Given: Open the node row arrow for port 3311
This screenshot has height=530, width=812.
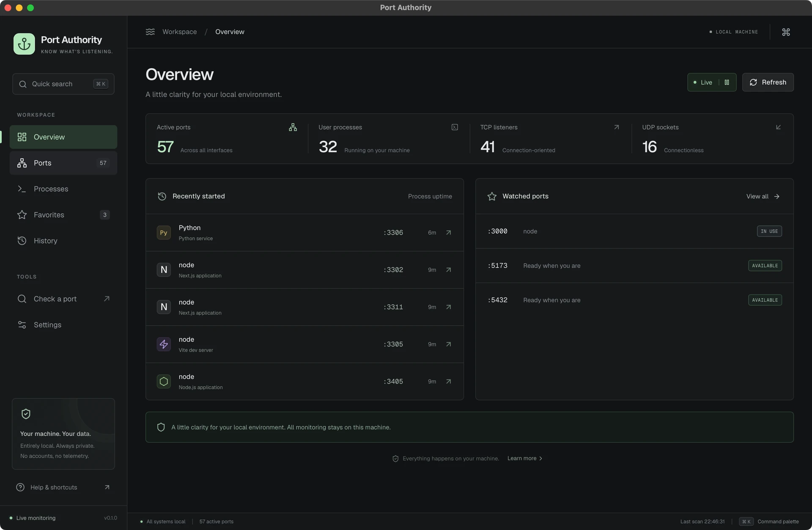Looking at the screenshot, I should [448, 307].
